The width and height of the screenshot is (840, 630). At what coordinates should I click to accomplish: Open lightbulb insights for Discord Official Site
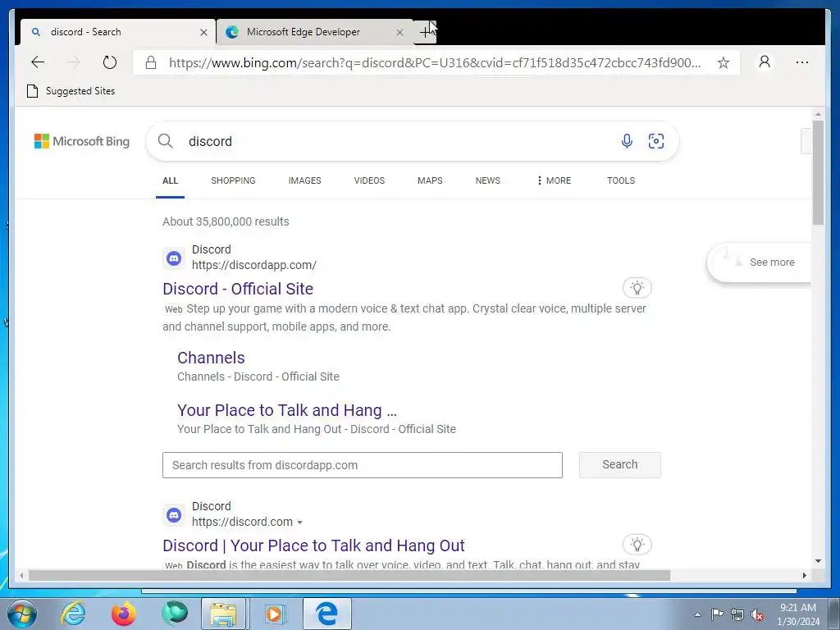click(637, 288)
